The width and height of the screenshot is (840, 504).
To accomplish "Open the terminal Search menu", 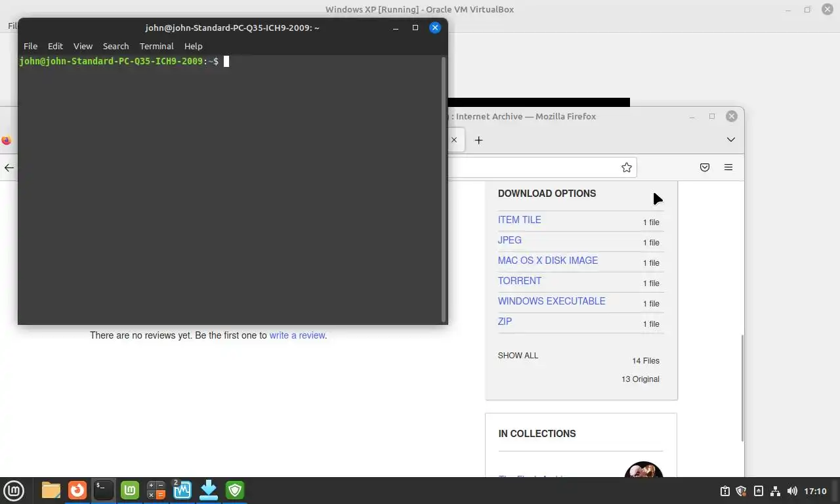I will [115, 46].
